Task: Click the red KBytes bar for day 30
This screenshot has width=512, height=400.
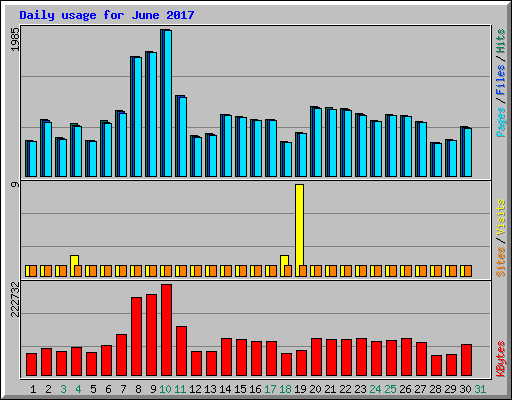Action: point(466,360)
